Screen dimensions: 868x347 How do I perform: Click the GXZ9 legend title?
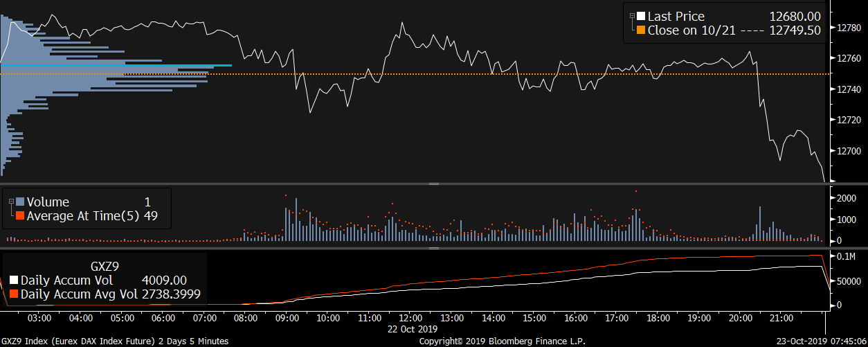(105, 265)
